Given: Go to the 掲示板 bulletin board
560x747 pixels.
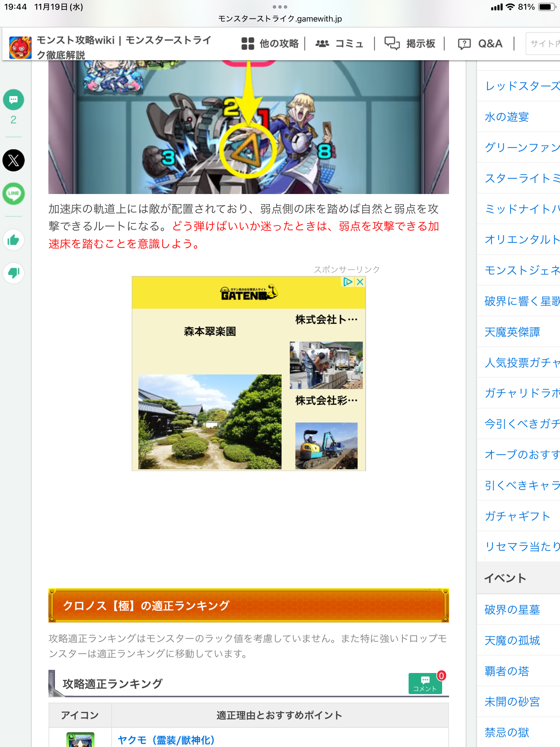Looking at the screenshot, I should coord(410,44).
